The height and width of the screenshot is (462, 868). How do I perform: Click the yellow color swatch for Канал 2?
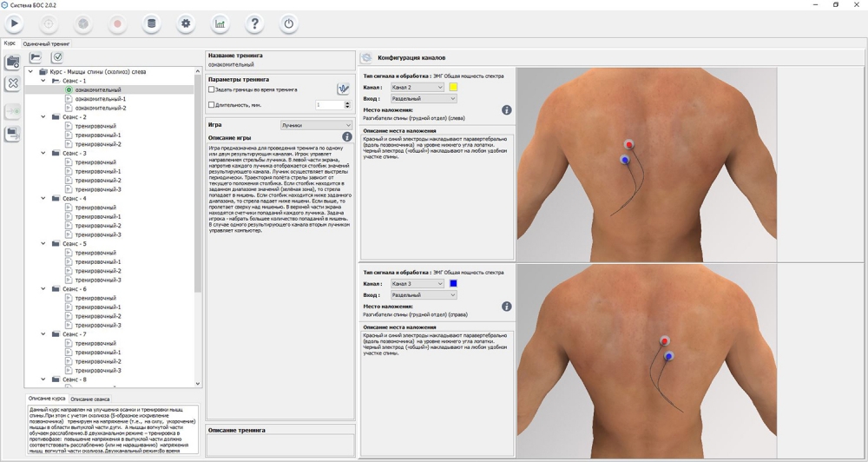point(453,88)
